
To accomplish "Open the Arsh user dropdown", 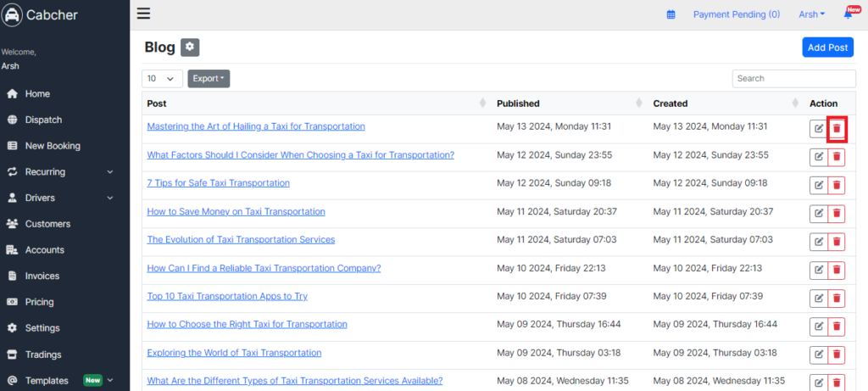I will click(x=811, y=14).
